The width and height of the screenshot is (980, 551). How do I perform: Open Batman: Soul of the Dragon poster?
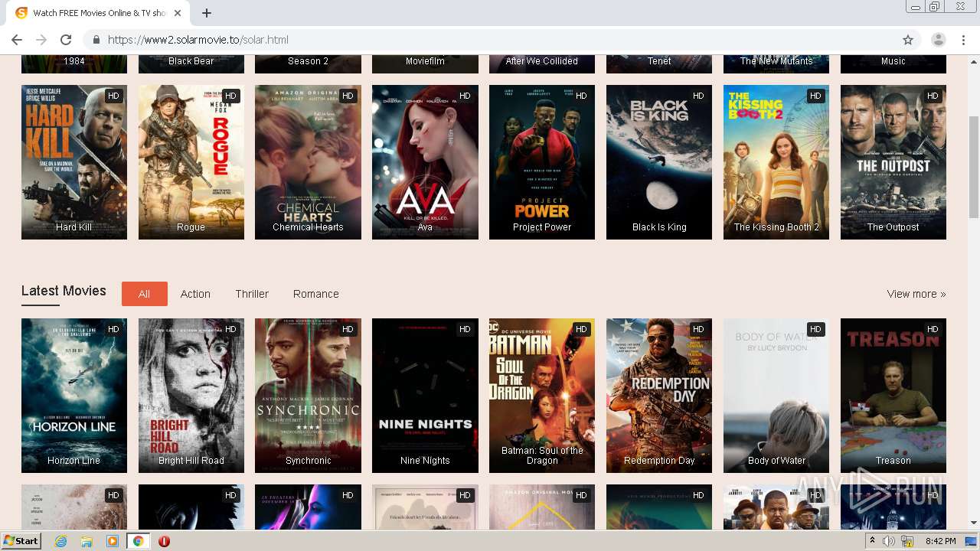pyautogui.click(x=542, y=396)
